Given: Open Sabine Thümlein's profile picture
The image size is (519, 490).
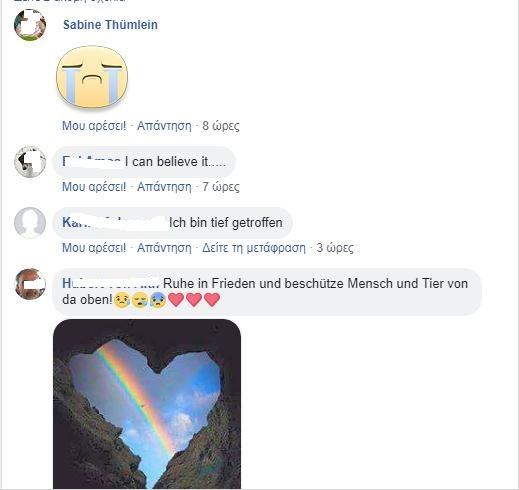Looking at the screenshot, I should (x=30, y=25).
